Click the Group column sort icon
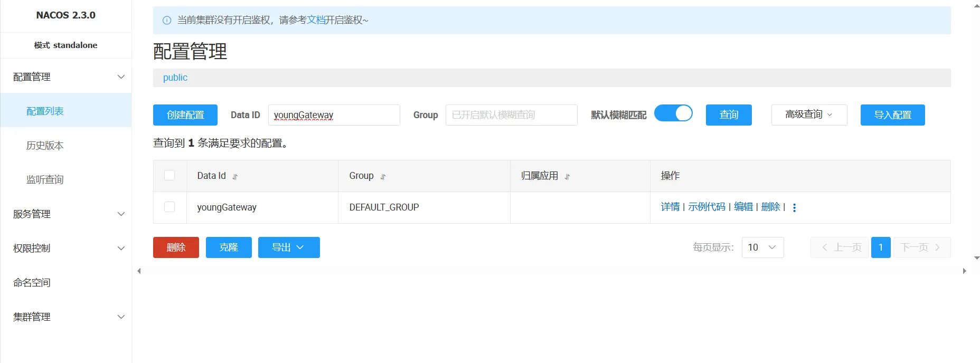The height and width of the screenshot is (363, 980). (383, 177)
